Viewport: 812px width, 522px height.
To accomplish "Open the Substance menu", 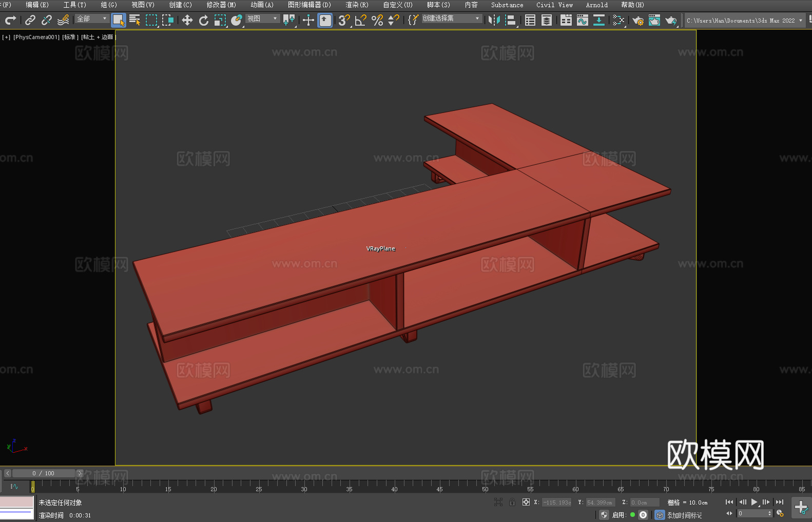I will (507, 5).
